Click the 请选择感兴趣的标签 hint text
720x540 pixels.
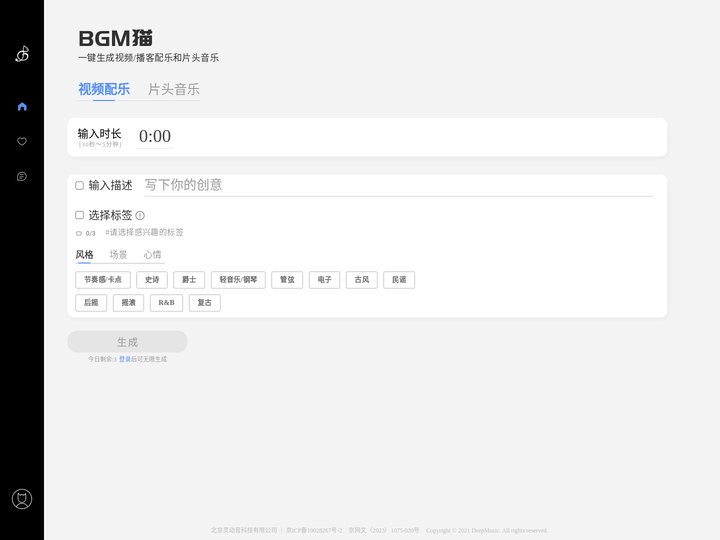144,232
